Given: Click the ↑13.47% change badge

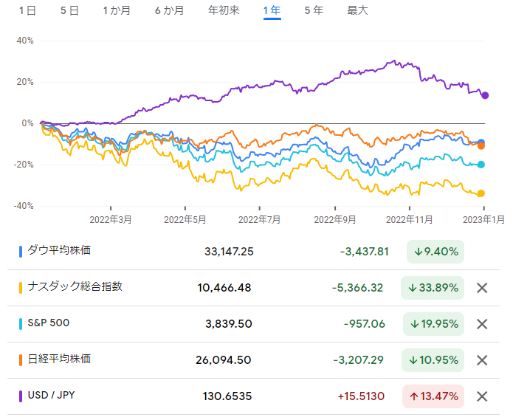Looking at the screenshot, I should [433, 396].
